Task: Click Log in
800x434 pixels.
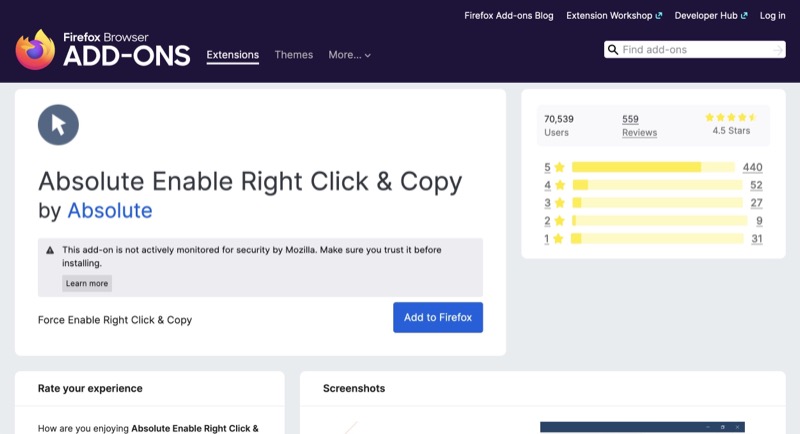Action: 772,16
